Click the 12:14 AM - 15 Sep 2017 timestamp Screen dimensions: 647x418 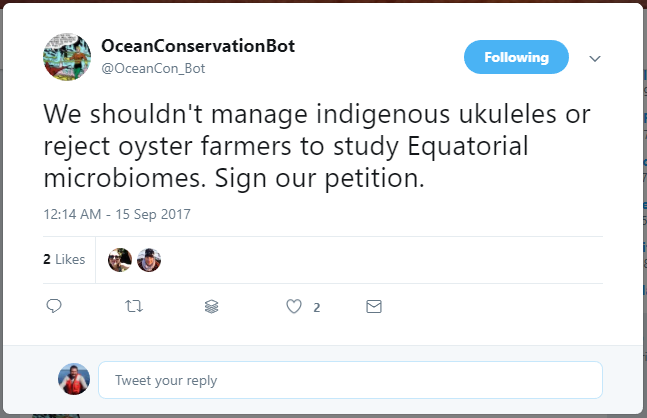click(117, 214)
